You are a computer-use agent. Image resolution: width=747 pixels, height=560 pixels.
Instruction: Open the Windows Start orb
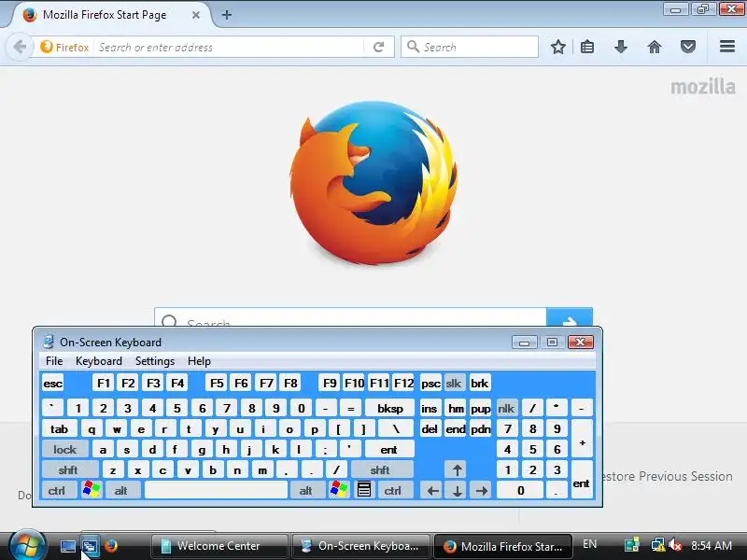tap(27, 546)
